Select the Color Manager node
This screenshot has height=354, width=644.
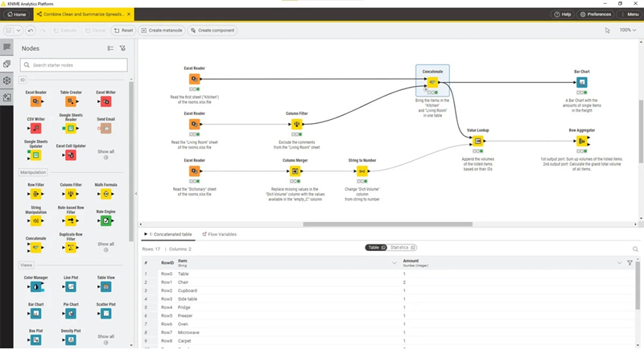[x=36, y=286]
